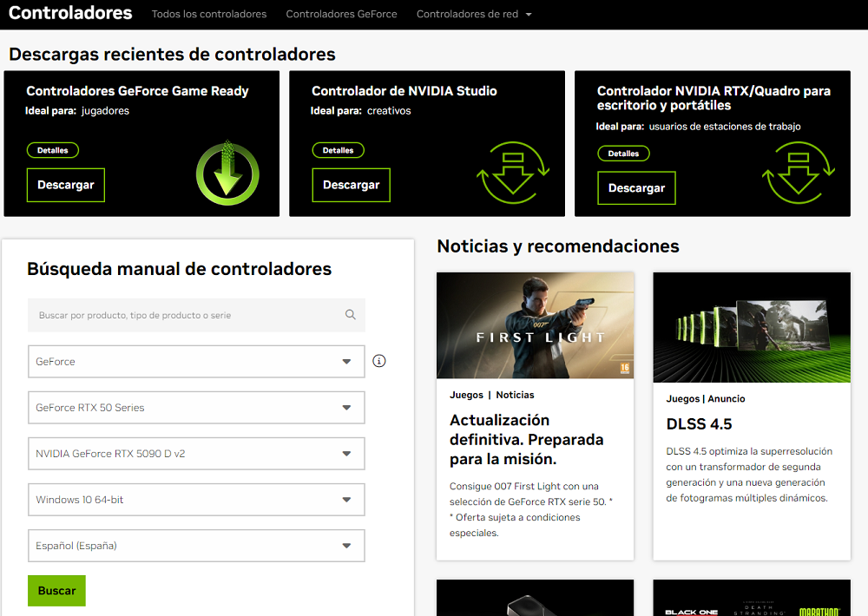Viewport: 868px width, 616px height.
Task: Click the magnifier icon in driver search field
Action: click(351, 314)
